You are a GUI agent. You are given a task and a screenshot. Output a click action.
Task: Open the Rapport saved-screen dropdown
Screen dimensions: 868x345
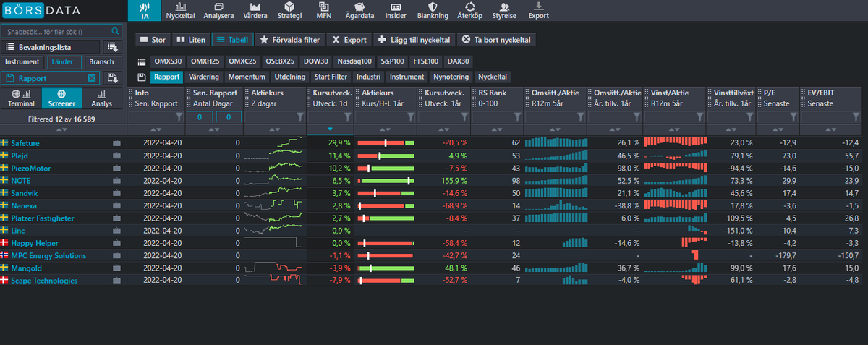tap(51, 78)
